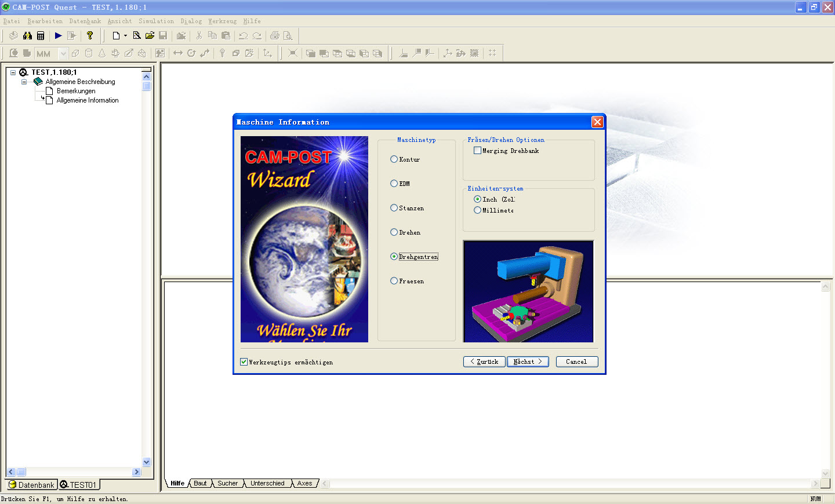This screenshot has height=504, width=835.
Task: Click the copy pages icon
Action: tap(212, 35)
